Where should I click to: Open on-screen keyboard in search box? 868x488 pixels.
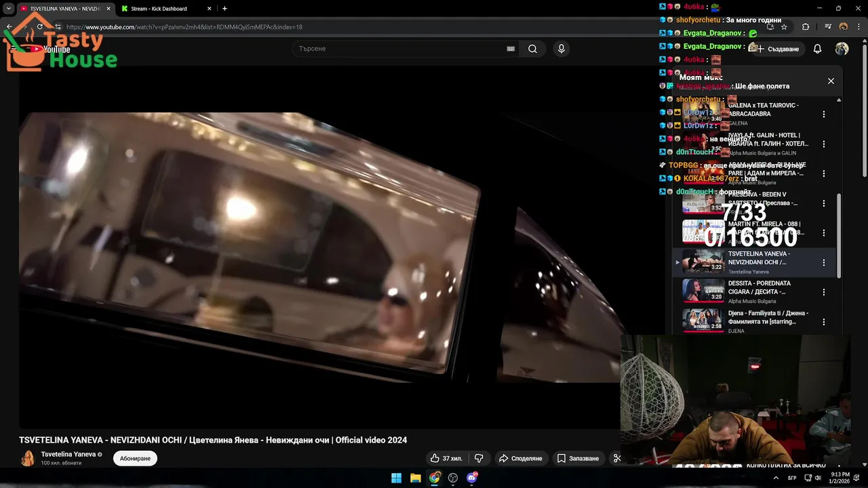tap(511, 49)
